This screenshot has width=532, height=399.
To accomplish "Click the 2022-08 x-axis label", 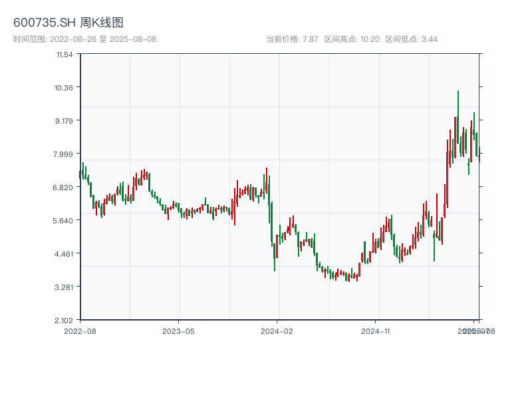I will click(80, 331).
